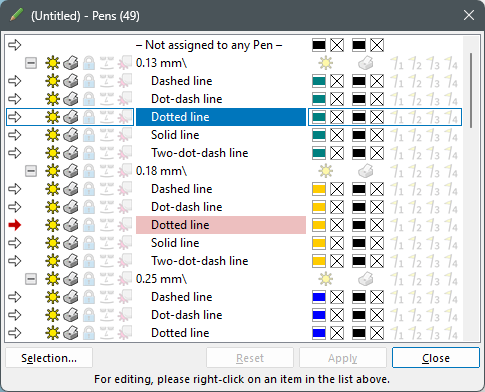
Task: Toggle printing for 0.25 mm Dotted line
Action: (71, 333)
